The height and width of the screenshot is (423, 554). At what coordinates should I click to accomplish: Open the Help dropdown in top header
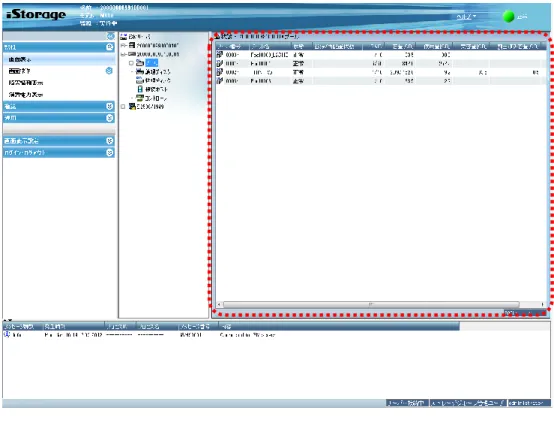pyautogui.click(x=466, y=17)
